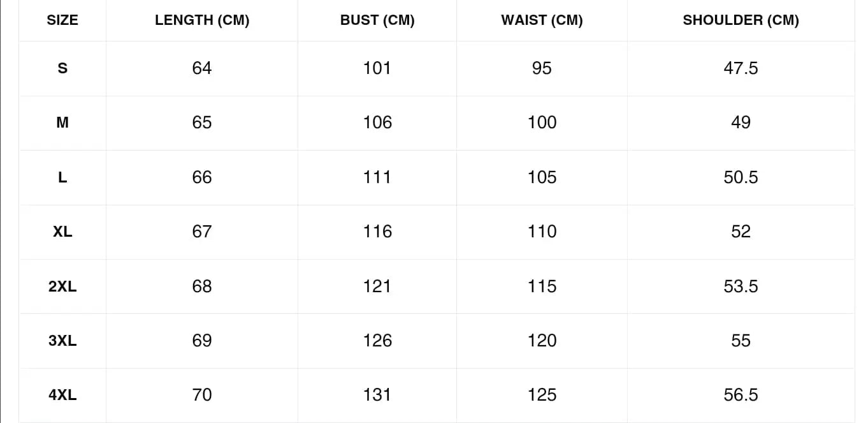Screen dimensions: 868x423
Task: Click the WAIST (CM) column header
Action: pos(542,20)
